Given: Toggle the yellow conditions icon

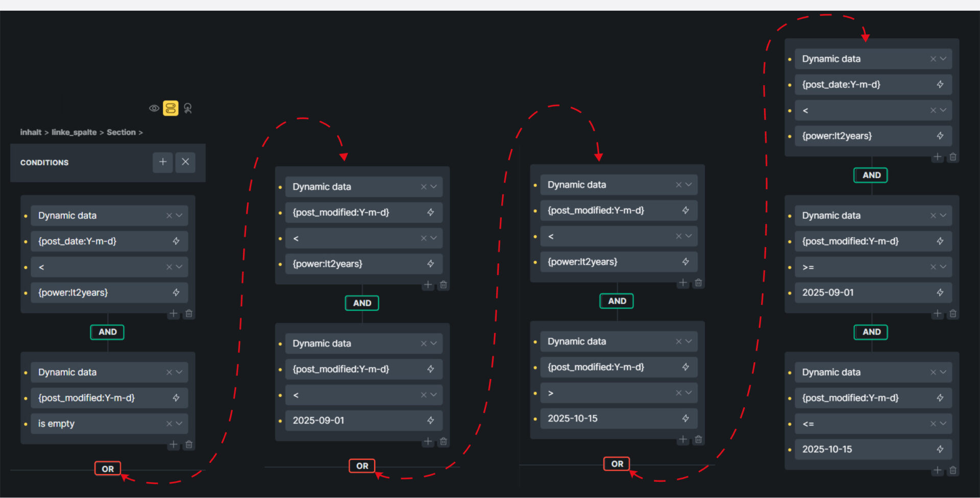Looking at the screenshot, I should [170, 108].
